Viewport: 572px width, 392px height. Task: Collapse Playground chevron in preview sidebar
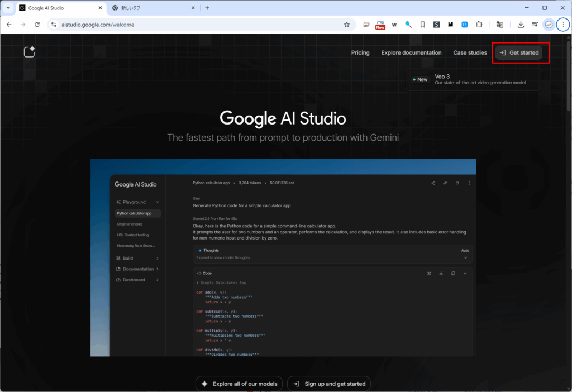[158, 202]
